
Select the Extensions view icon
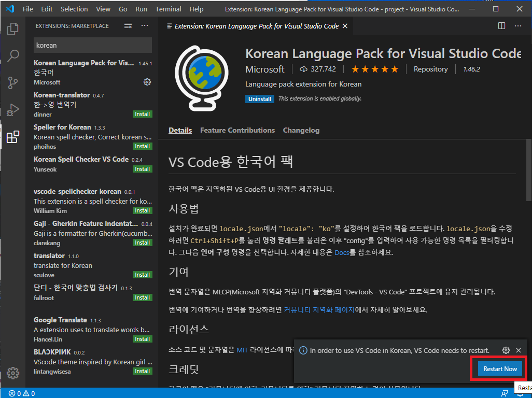point(13,137)
